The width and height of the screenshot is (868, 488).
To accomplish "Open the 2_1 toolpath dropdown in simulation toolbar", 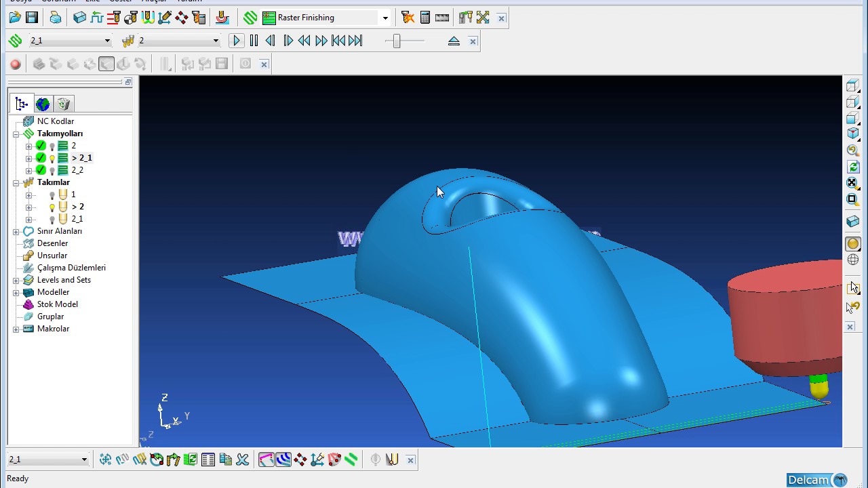I will click(x=70, y=41).
